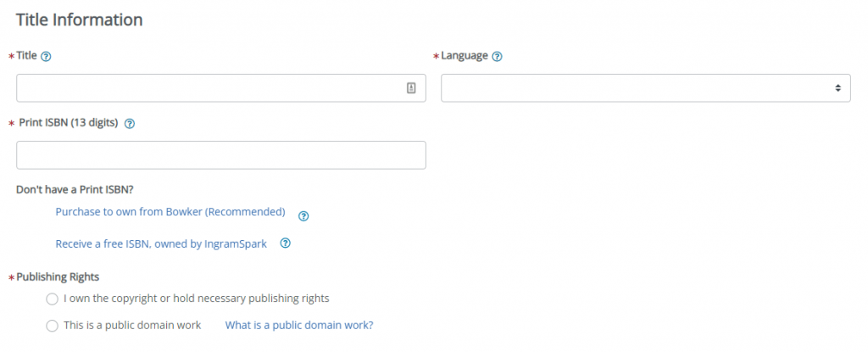Click the Don't have a Print ISBN text

click(x=75, y=190)
